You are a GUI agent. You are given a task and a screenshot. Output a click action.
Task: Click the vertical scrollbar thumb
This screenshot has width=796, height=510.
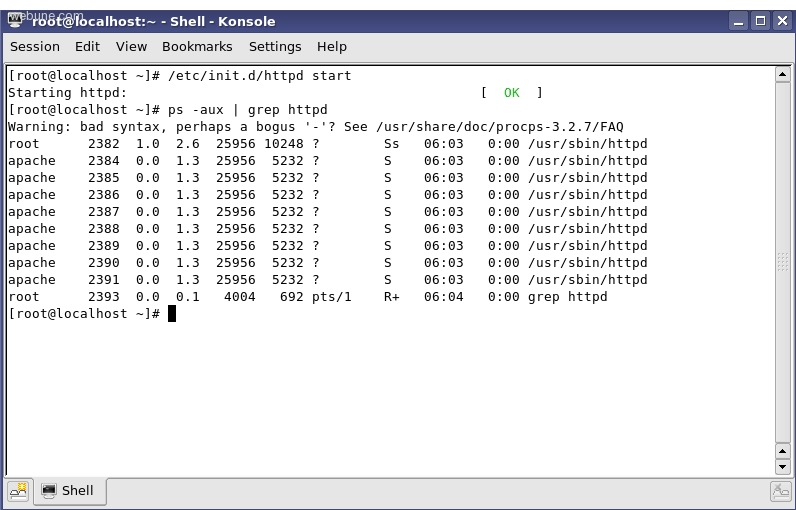782,262
